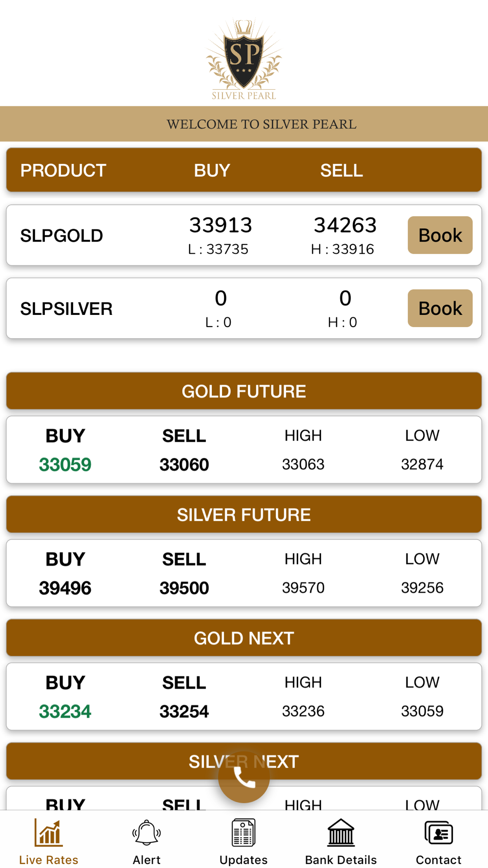Image resolution: width=488 pixels, height=868 pixels.
Task: Tap the Gold Next buy price 33234
Action: (65, 711)
